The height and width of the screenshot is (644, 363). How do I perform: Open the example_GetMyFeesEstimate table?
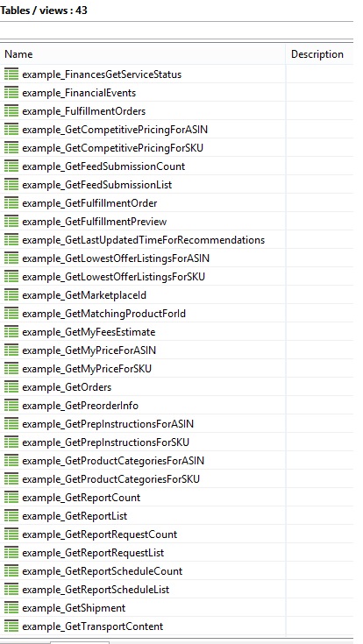click(89, 332)
